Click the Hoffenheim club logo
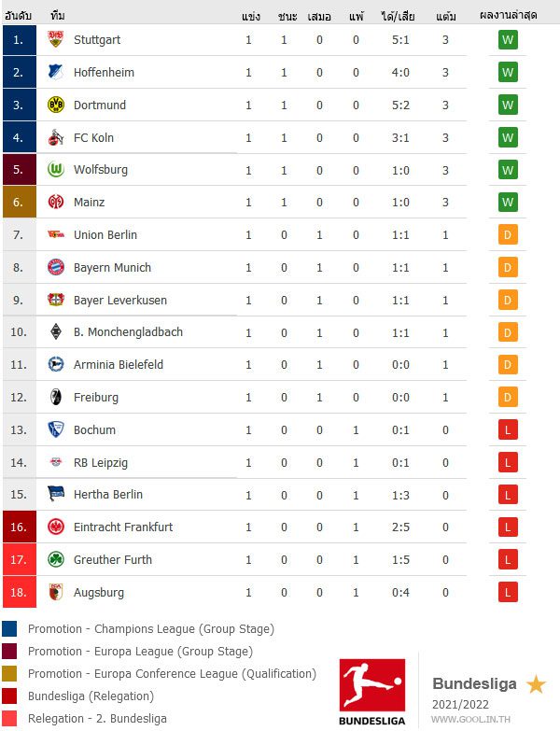The image size is (560, 731). pyautogui.click(x=56, y=72)
